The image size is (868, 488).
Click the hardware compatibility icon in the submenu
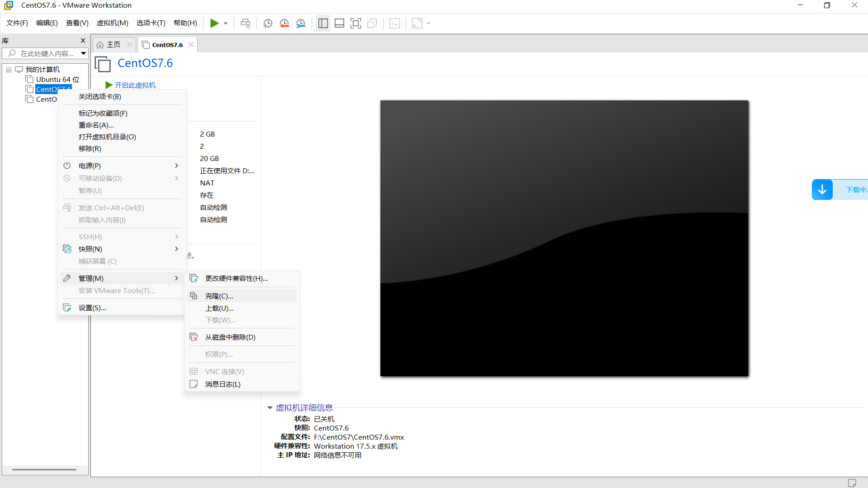click(x=194, y=279)
